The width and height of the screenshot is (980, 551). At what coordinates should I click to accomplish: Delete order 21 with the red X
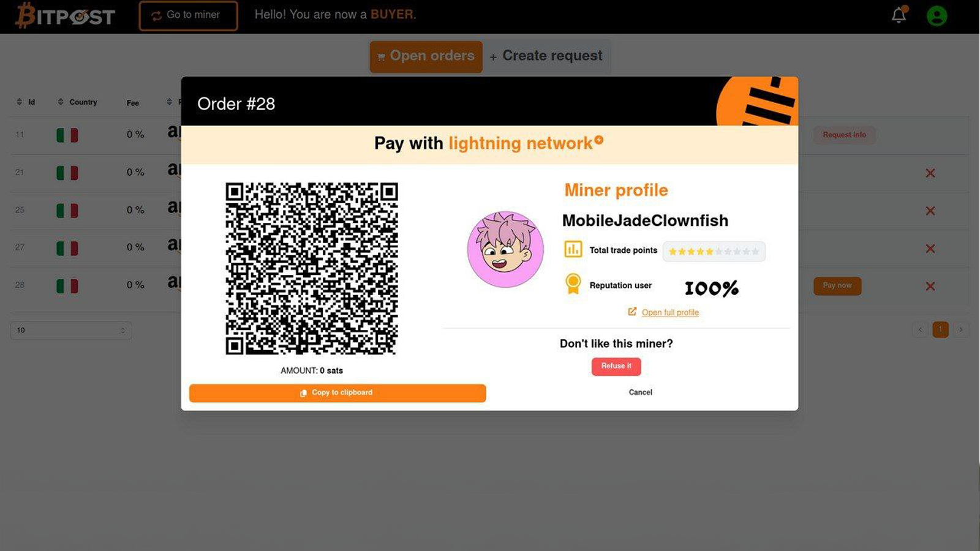(x=930, y=173)
